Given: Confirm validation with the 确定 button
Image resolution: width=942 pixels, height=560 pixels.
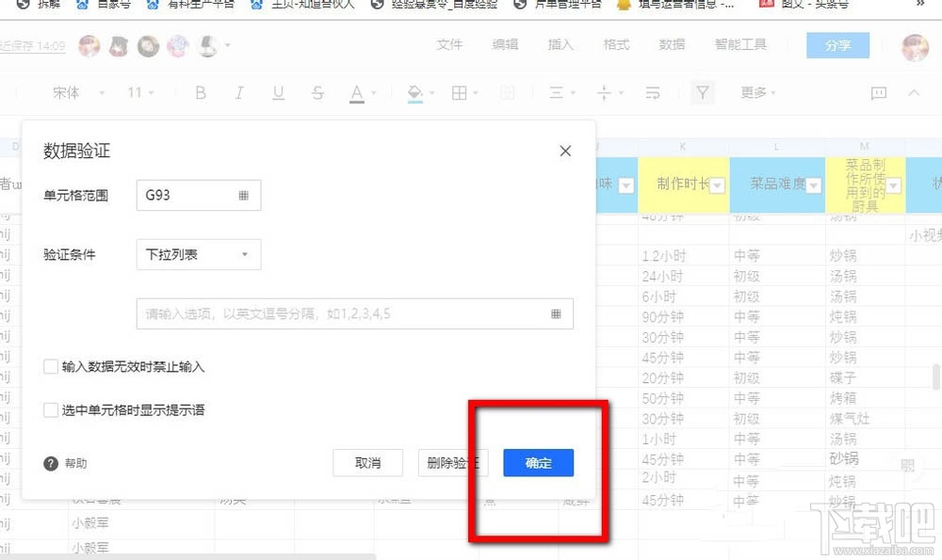Looking at the screenshot, I should pyautogui.click(x=538, y=463).
